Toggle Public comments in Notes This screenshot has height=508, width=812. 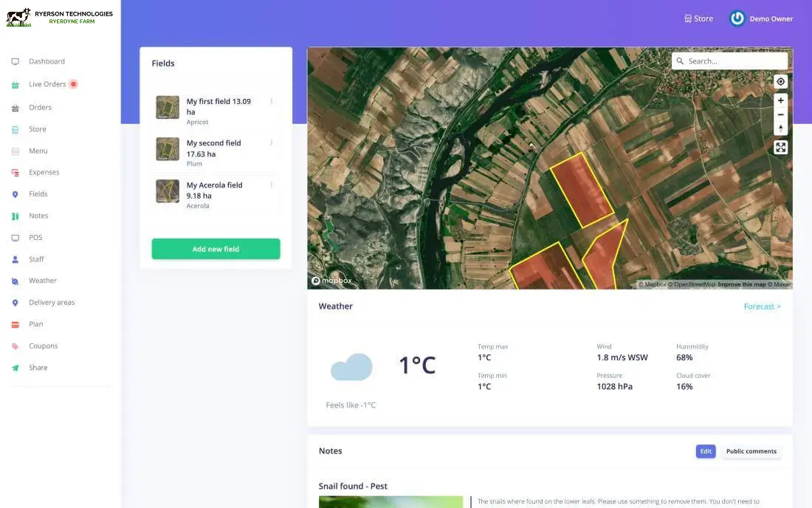[x=751, y=451]
